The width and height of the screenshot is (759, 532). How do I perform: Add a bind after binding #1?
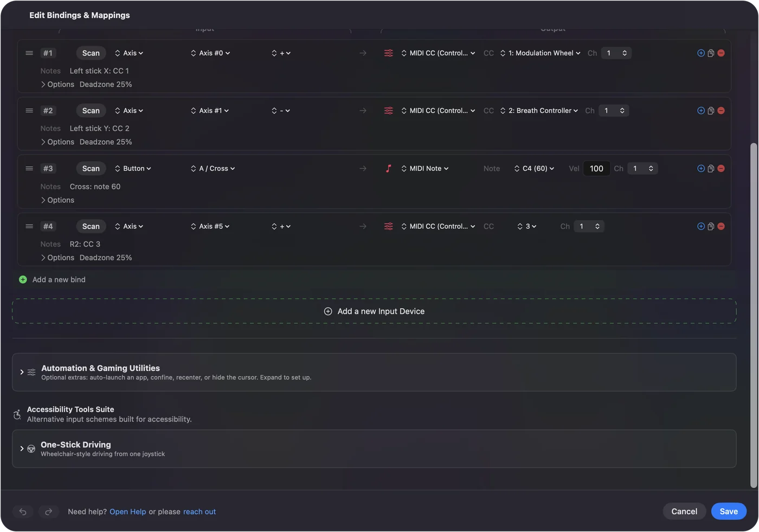pyautogui.click(x=701, y=53)
